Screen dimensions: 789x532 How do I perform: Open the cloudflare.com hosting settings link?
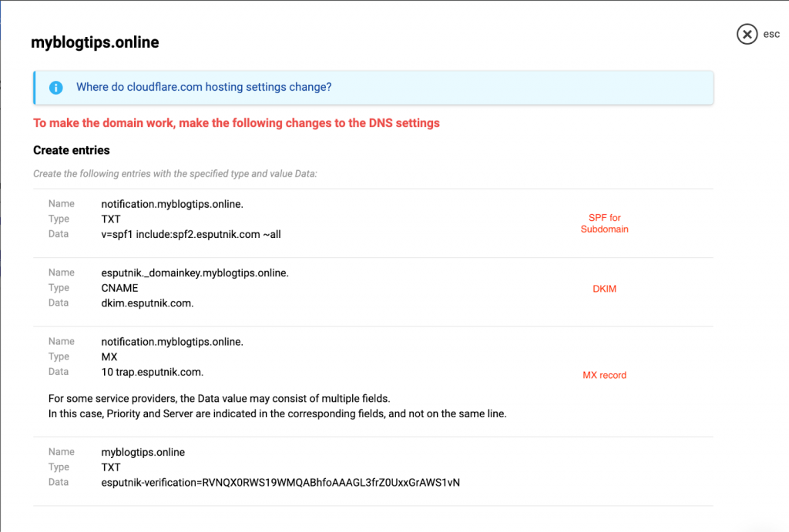click(203, 87)
